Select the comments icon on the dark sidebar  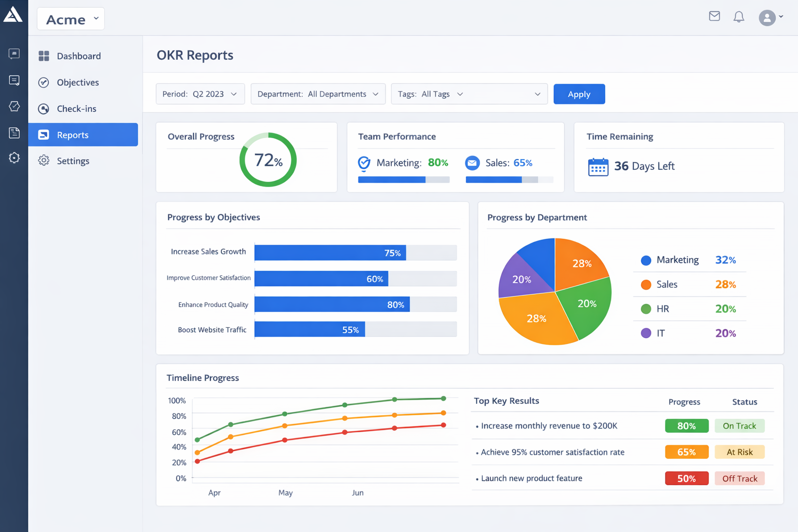click(x=14, y=80)
